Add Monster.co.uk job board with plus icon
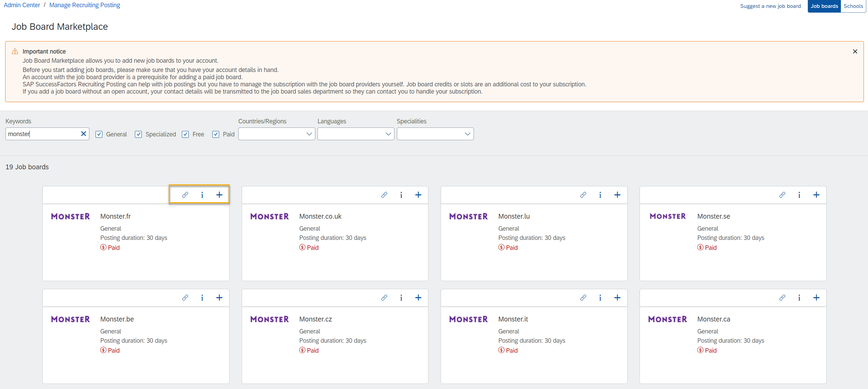This screenshot has width=868, height=389. tap(418, 195)
